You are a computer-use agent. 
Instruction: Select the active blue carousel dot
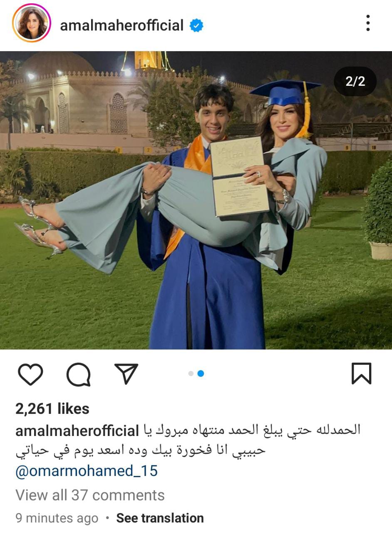[201, 374]
